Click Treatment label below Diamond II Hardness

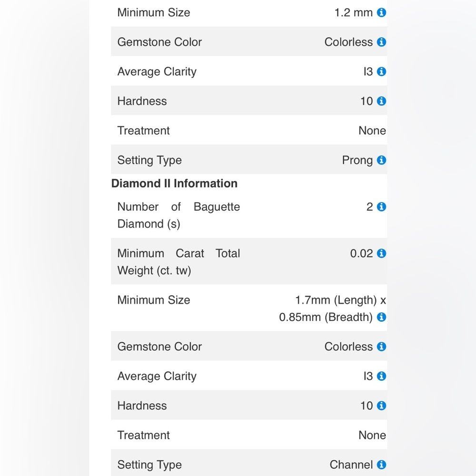click(x=143, y=435)
